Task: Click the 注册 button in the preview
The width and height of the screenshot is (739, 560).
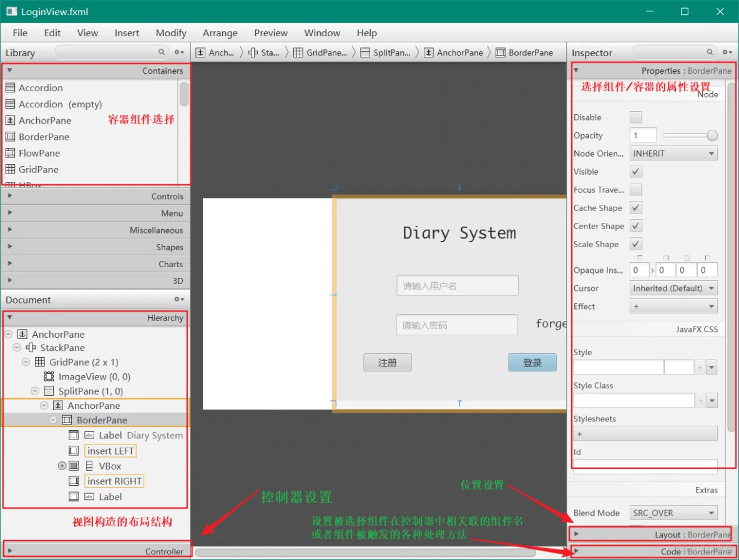Action: click(388, 363)
